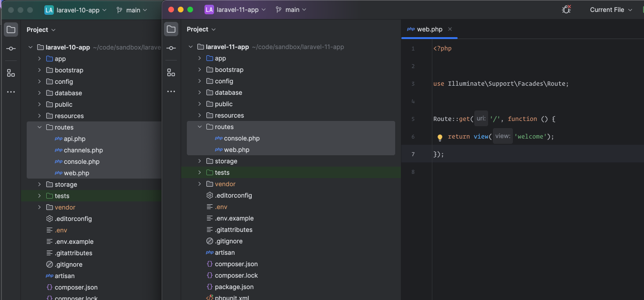This screenshot has height=300, width=644.
Task: Collapse routes folder in laravel-10-app
Action: [x=40, y=128]
